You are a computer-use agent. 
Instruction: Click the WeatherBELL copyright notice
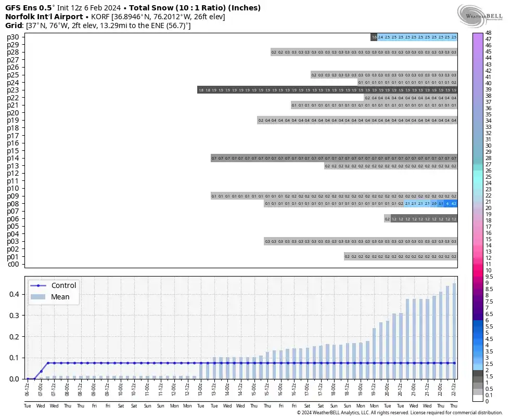pyautogui.click(x=400, y=413)
